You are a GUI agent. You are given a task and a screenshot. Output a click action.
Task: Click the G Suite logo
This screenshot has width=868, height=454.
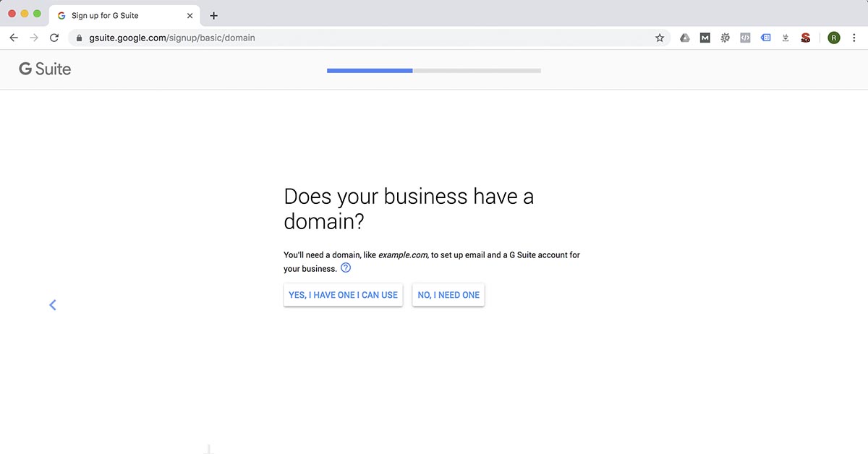(44, 69)
